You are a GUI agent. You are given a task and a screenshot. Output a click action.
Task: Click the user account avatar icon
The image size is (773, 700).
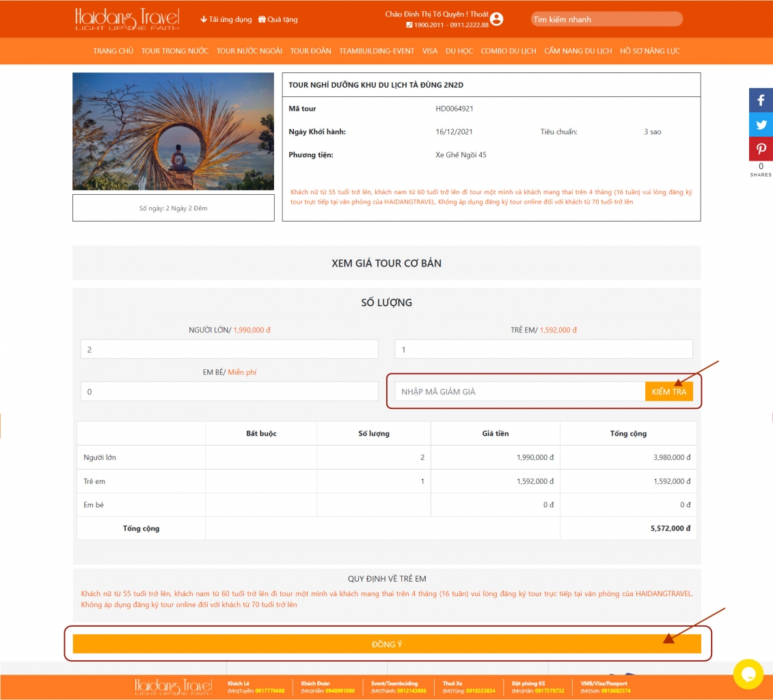point(497,19)
